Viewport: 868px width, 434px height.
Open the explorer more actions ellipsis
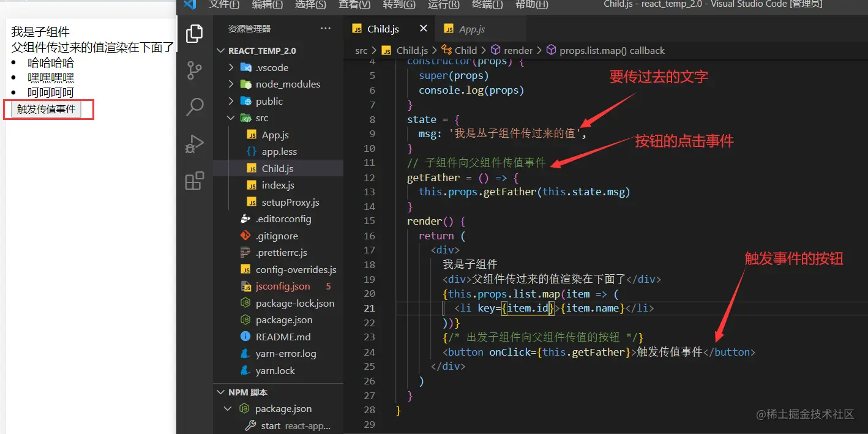(x=325, y=29)
